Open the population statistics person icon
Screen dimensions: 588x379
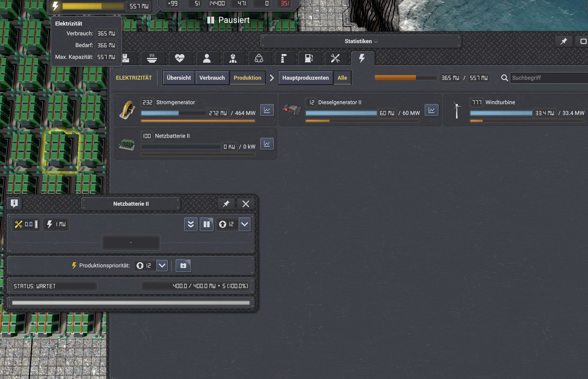click(x=207, y=58)
